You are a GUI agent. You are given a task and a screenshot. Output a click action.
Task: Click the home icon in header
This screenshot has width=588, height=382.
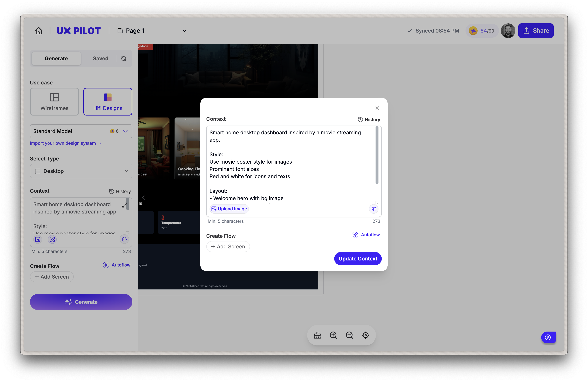click(x=39, y=31)
